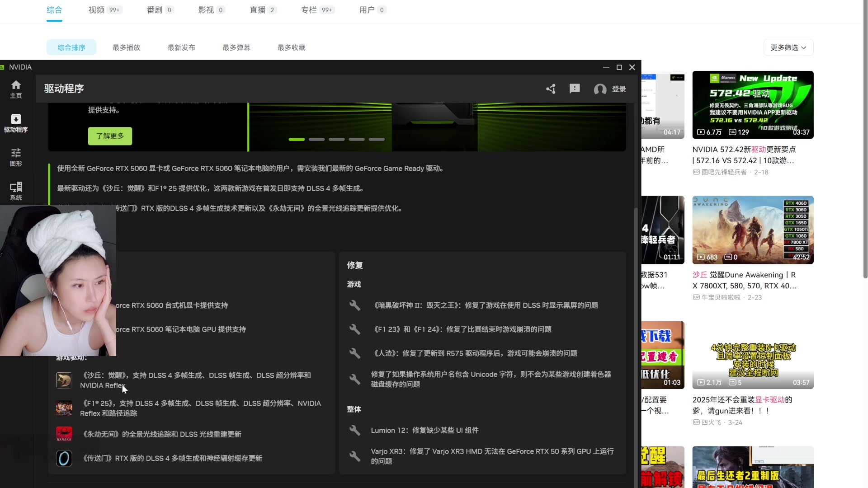Click the wrench icon for 暗黑破坏神 II fix
The image size is (868, 488).
coord(355,305)
